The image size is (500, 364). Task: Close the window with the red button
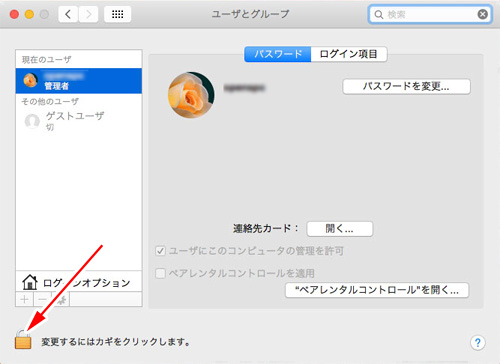(14, 14)
